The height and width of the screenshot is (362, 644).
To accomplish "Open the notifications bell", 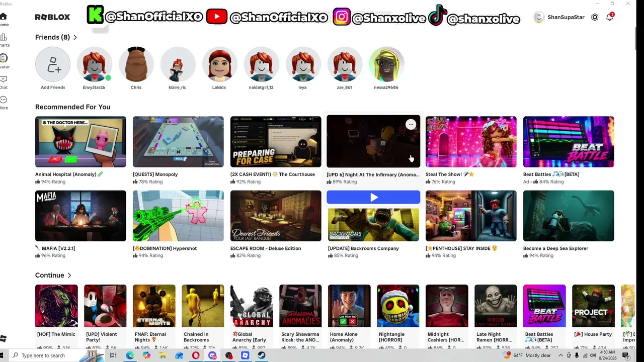I will pos(610,17).
